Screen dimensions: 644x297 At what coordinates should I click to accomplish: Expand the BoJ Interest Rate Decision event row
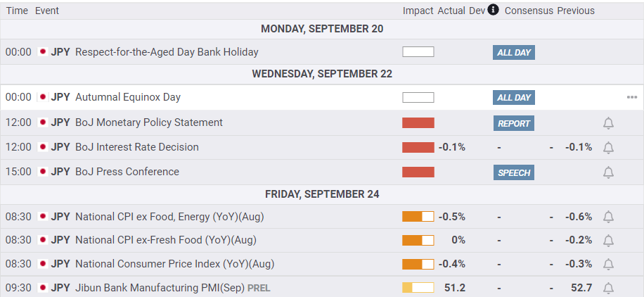click(136, 147)
